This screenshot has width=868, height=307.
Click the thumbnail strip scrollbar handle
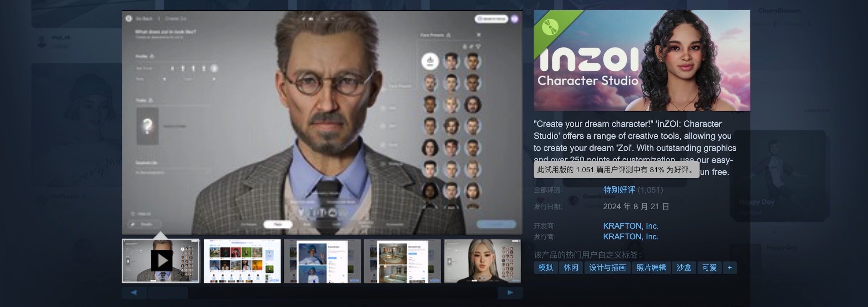click(167, 293)
